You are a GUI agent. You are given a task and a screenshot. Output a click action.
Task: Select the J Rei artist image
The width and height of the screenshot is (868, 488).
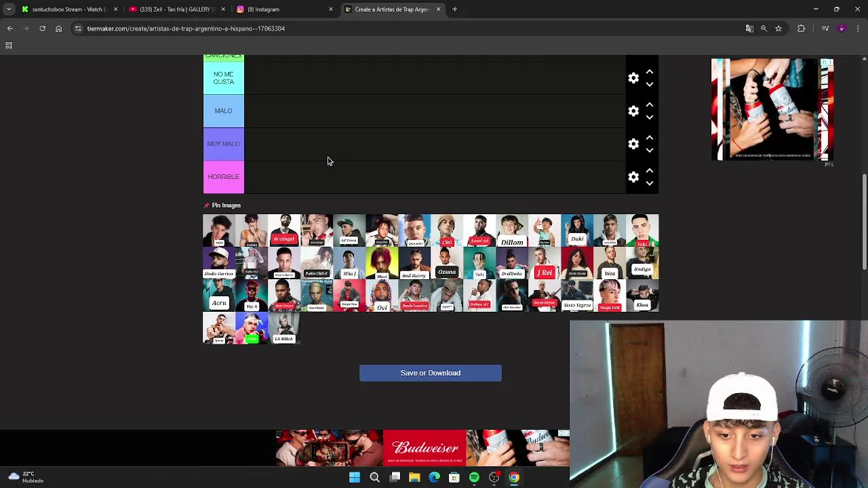tap(545, 263)
